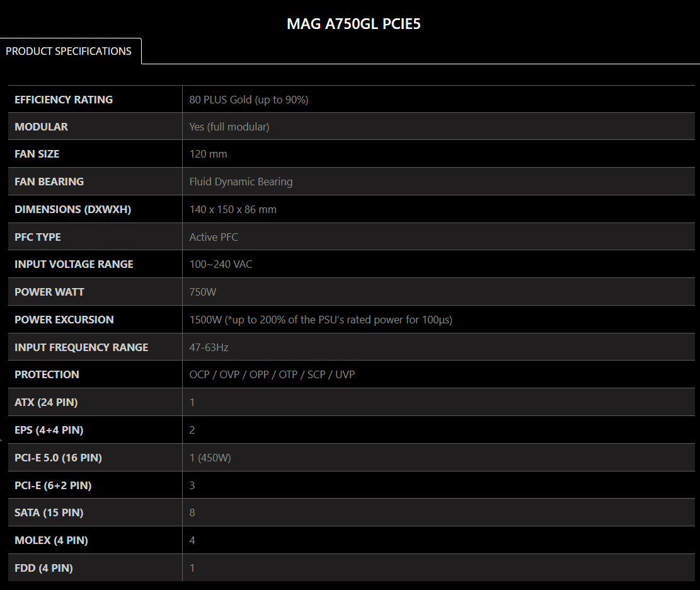700x590 pixels.
Task: Click the 47-63Hz frequency value
Action: click(209, 347)
